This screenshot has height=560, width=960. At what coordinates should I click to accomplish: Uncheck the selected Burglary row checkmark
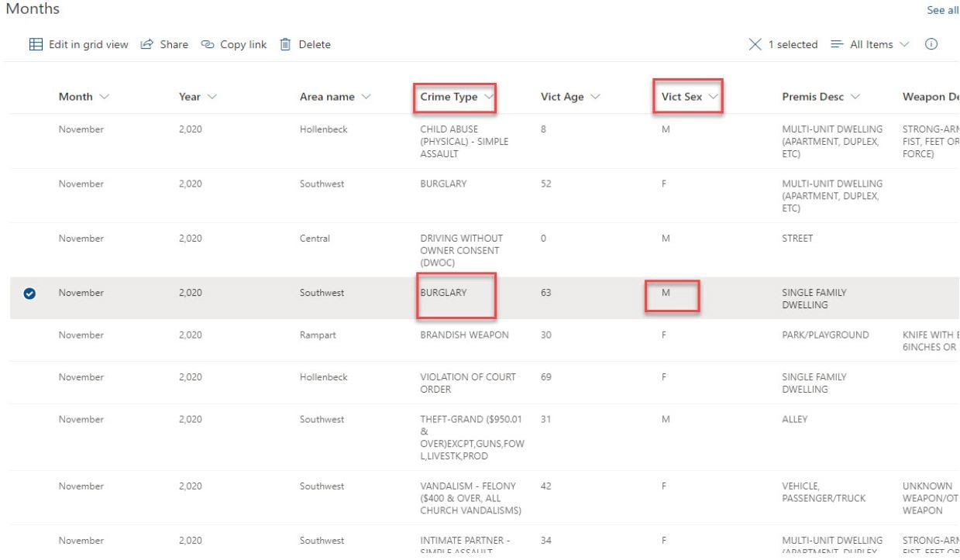click(29, 294)
